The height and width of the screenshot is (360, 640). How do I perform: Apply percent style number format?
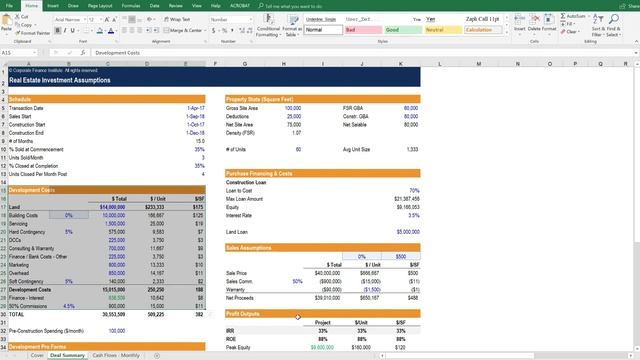pos(224,31)
